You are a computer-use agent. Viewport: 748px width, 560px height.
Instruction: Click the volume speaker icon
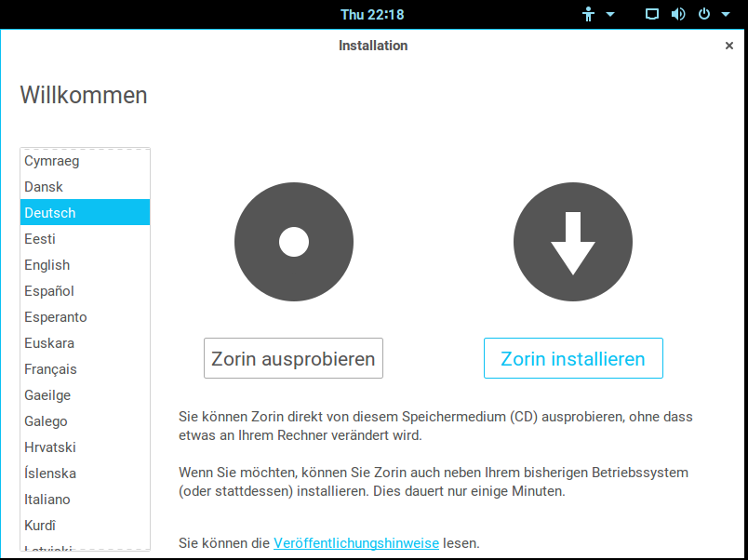point(678,15)
